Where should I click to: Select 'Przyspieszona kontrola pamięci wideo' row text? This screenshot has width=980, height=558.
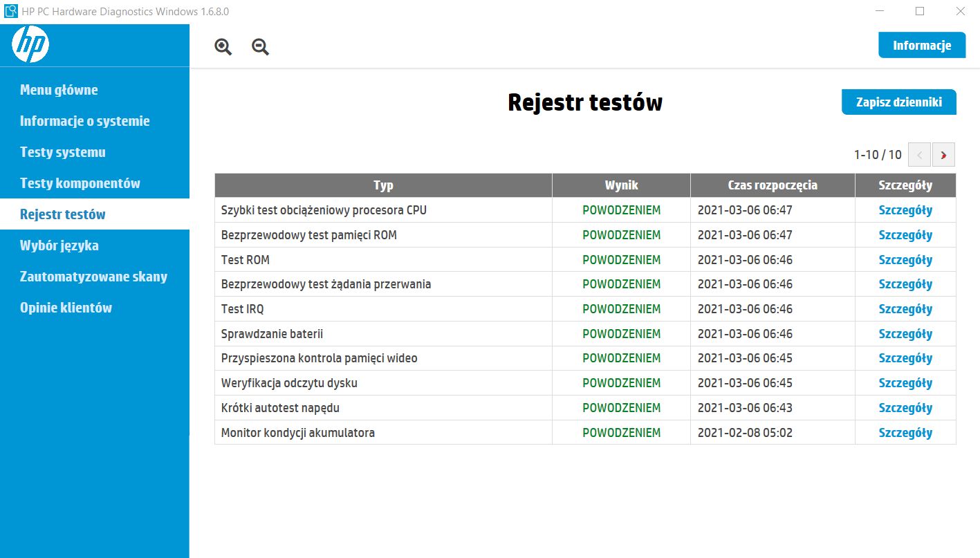tap(319, 358)
